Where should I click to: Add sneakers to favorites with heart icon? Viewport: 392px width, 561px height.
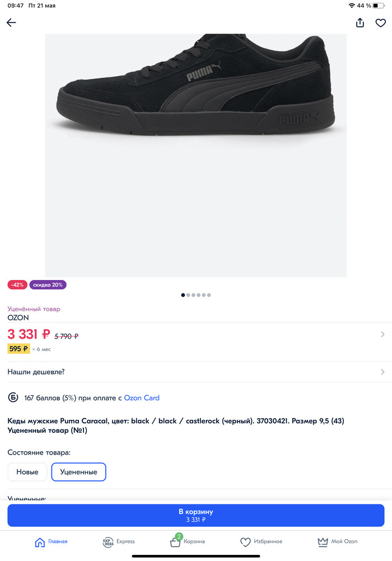pyautogui.click(x=381, y=23)
